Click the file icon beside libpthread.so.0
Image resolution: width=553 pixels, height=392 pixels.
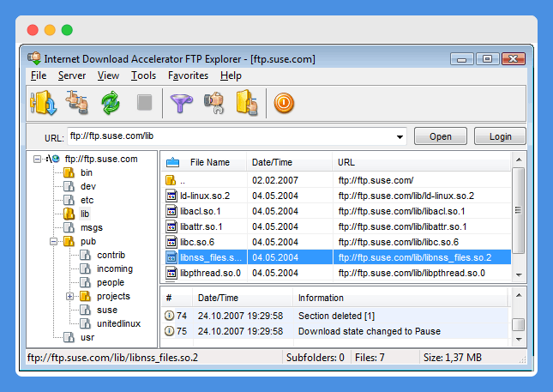171,273
